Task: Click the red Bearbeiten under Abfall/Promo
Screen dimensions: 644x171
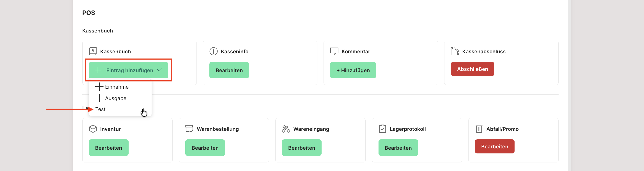Action: [x=494, y=146]
